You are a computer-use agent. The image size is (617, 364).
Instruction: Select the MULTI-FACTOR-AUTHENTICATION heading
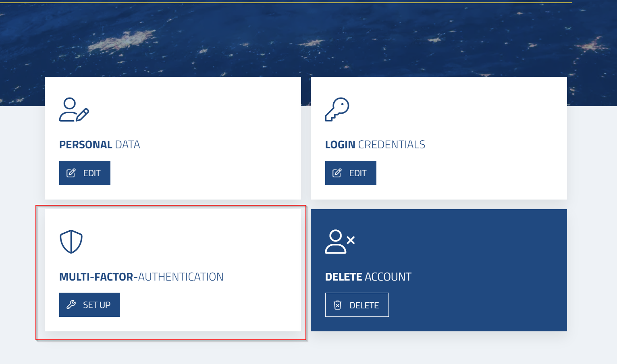[x=141, y=277]
